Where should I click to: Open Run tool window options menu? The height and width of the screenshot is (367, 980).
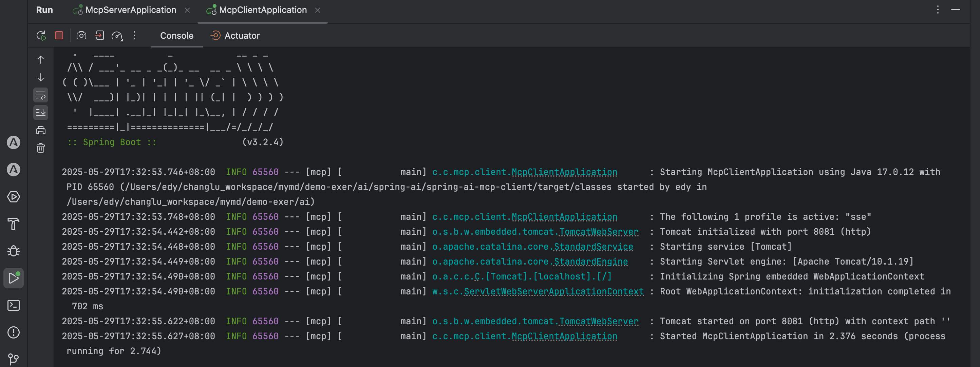938,10
